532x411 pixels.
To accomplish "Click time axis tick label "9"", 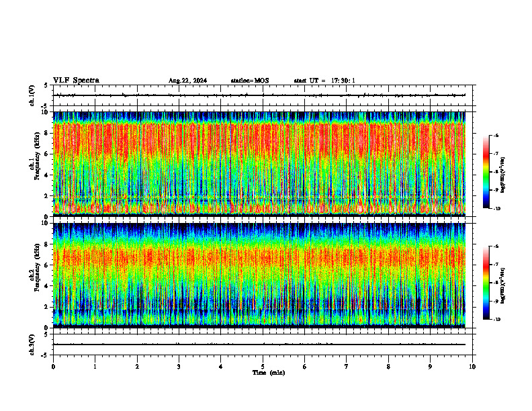I will [430, 367].
